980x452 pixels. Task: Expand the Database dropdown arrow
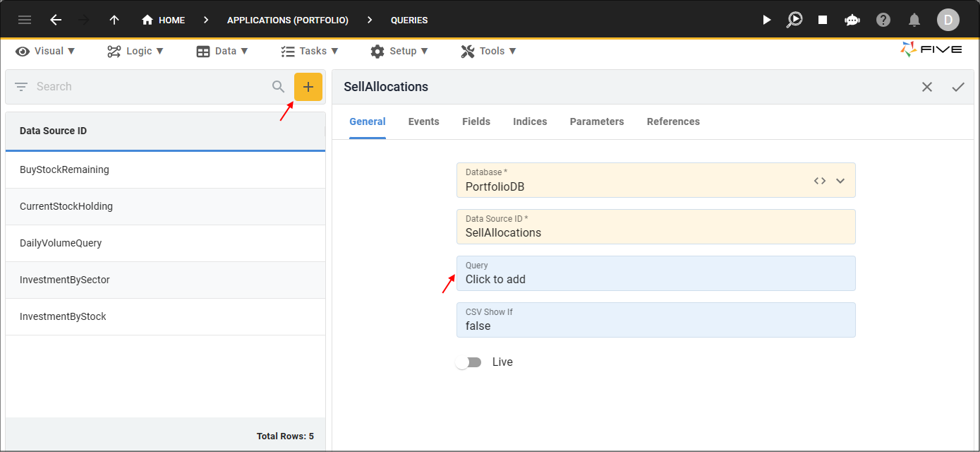[x=840, y=181]
